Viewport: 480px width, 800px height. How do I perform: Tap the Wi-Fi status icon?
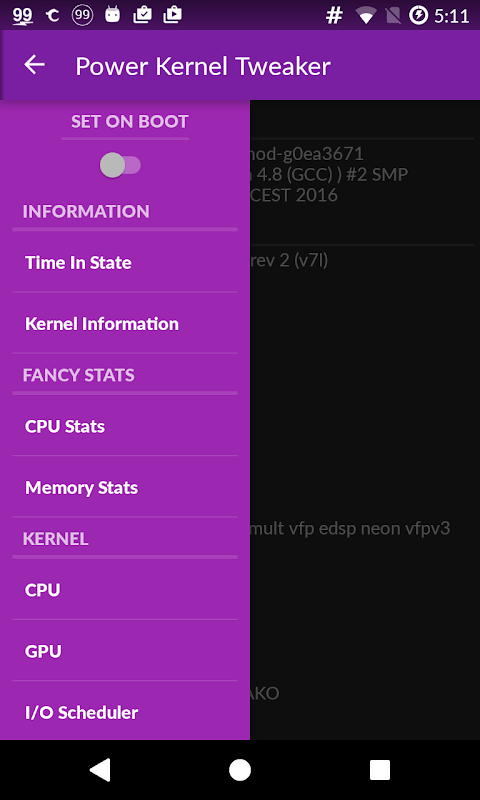point(365,16)
